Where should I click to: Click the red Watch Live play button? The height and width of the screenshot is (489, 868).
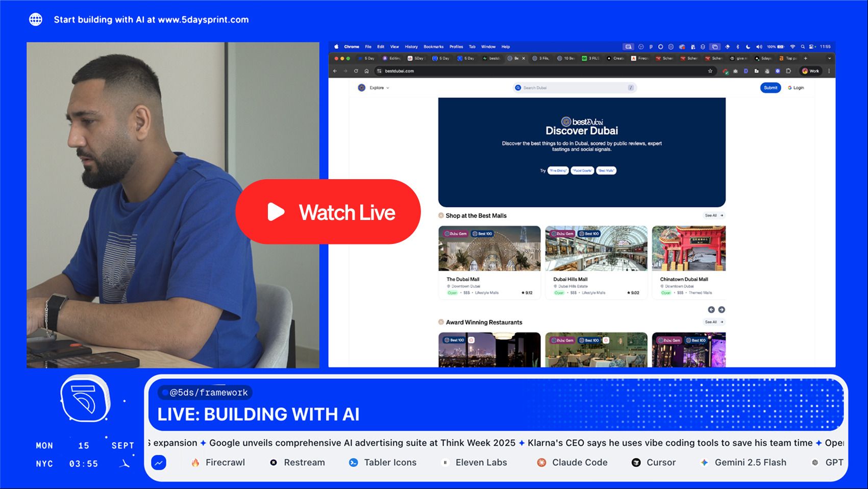(x=328, y=212)
